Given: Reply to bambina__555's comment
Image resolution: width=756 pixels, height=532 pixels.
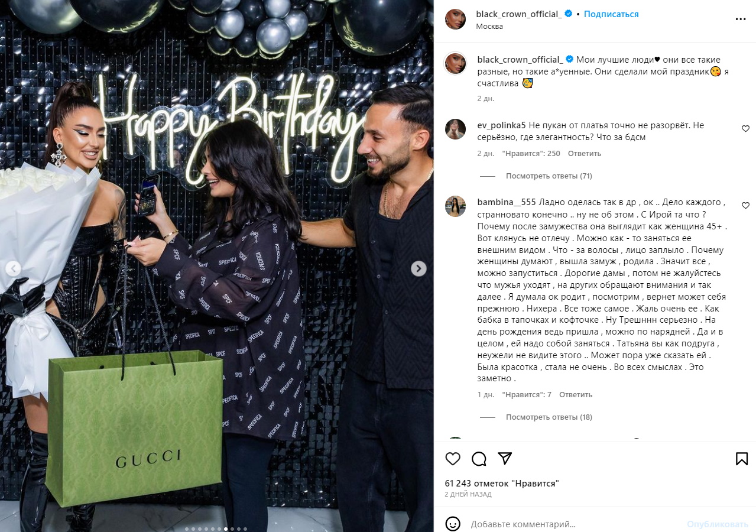Looking at the screenshot, I should (576, 395).
